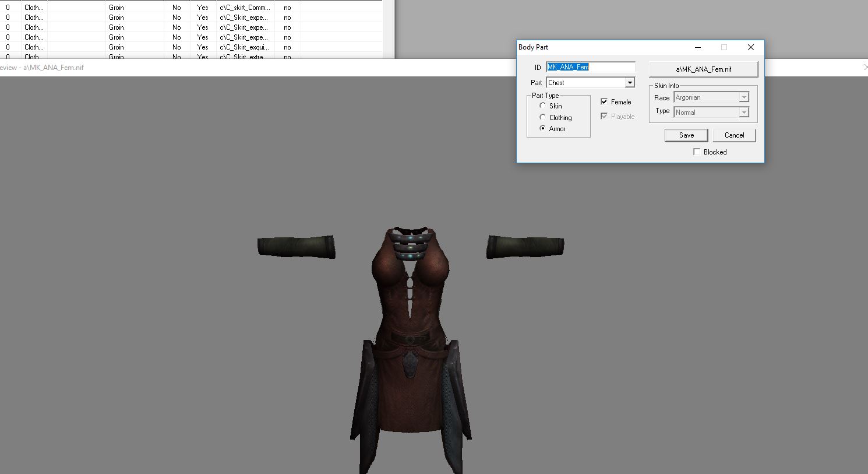
Task: Click the left bracer model in preview
Action: coord(296,247)
